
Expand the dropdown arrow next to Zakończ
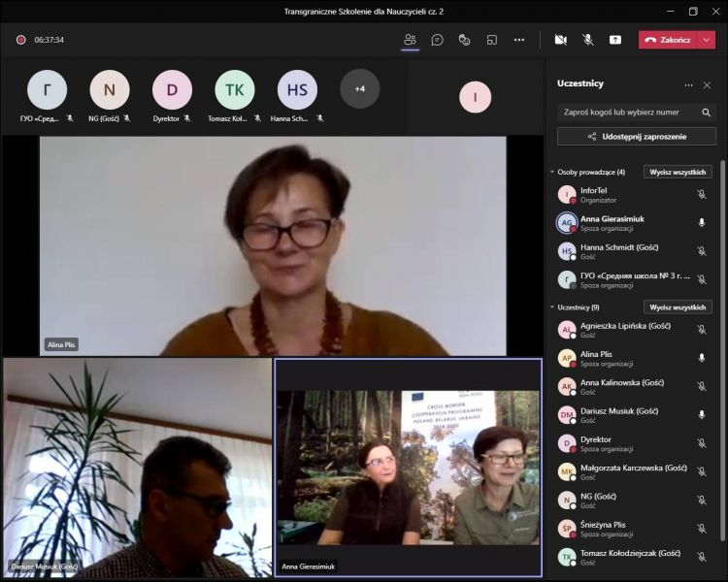(x=707, y=40)
